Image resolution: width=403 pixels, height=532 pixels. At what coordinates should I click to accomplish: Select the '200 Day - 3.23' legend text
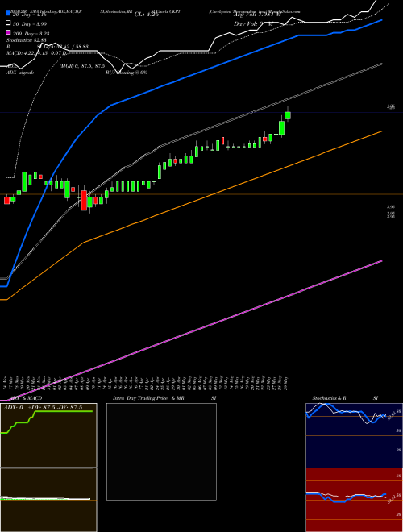(x=31, y=34)
